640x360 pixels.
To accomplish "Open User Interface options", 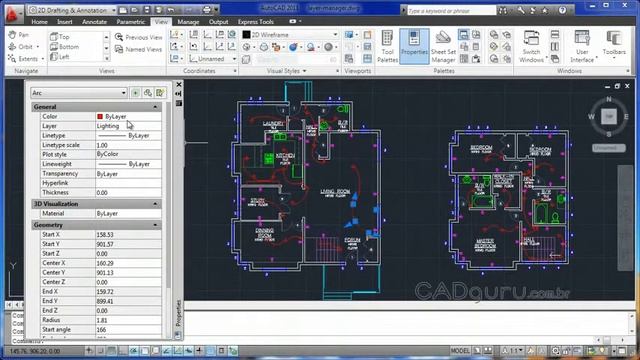I will pos(582,46).
